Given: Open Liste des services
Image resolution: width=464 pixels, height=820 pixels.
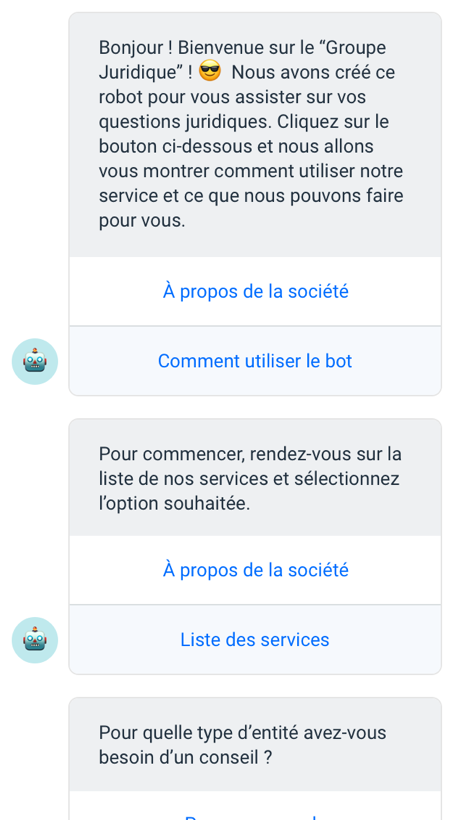Looking at the screenshot, I should (255, 640).
